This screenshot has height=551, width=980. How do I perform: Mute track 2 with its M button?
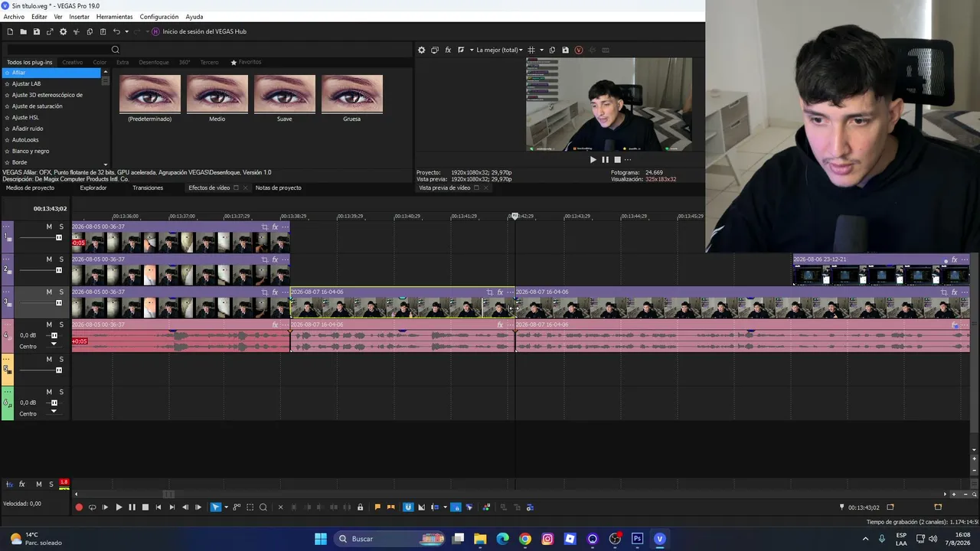pyautogui.click(x=49, y=259)
